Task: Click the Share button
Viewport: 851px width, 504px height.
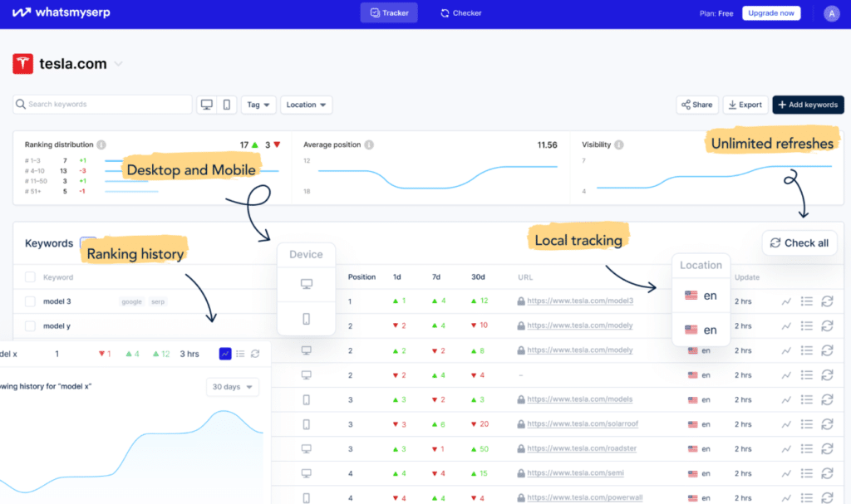Action: pos(697,105)
